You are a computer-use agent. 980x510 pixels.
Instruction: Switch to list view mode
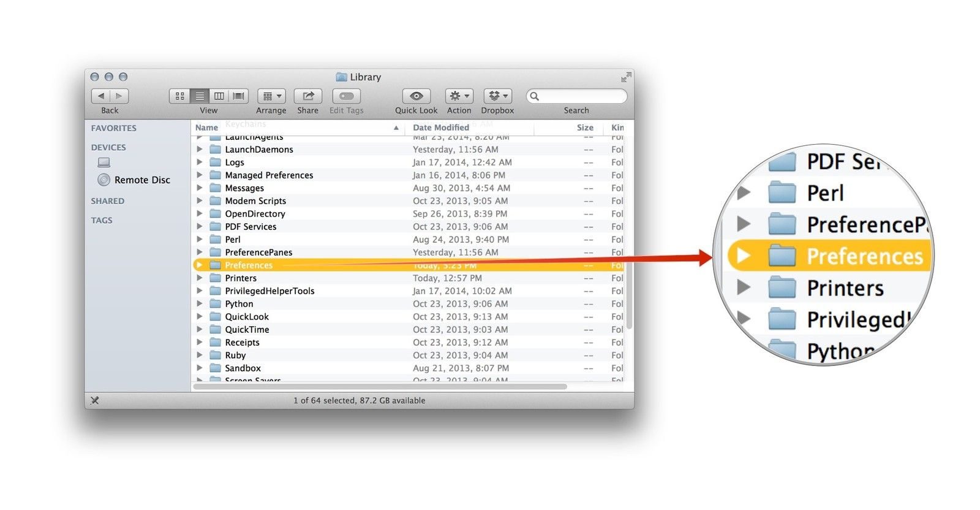tap(199, 96)
